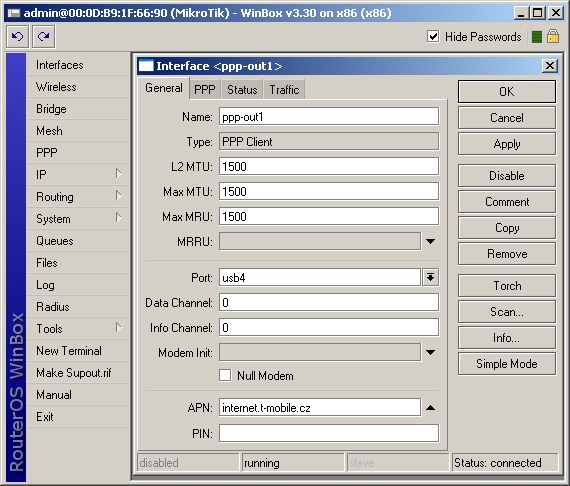Open Radius in the sidebar
570x486 pixels.
78,306
